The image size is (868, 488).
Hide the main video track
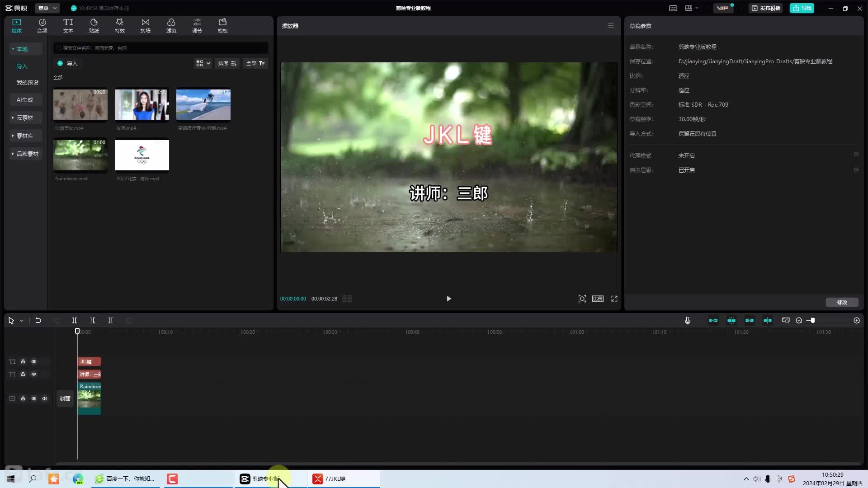click(x=34, y=399)
